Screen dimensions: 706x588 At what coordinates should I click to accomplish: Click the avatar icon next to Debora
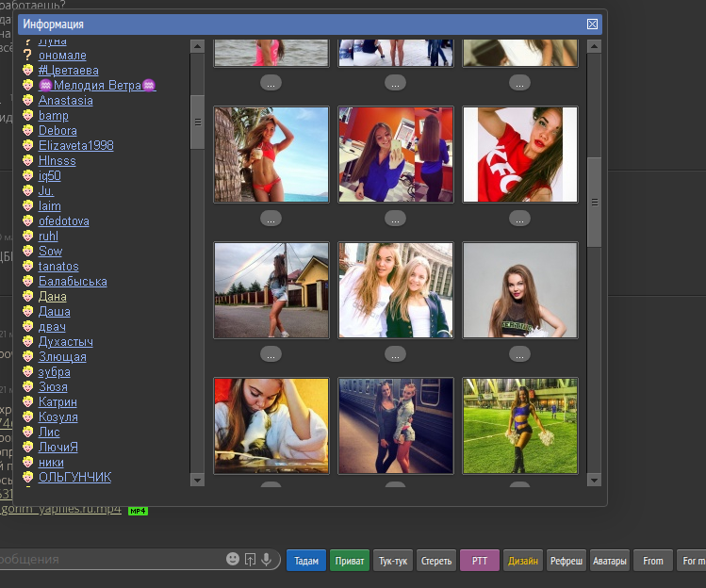pyautogui.click(x=29, y=131)
